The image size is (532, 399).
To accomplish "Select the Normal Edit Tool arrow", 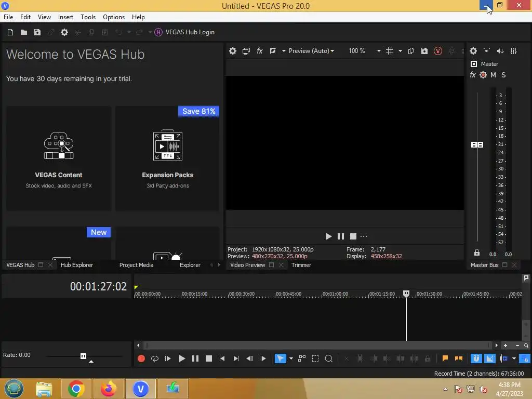I will click(x=280, y=358).
